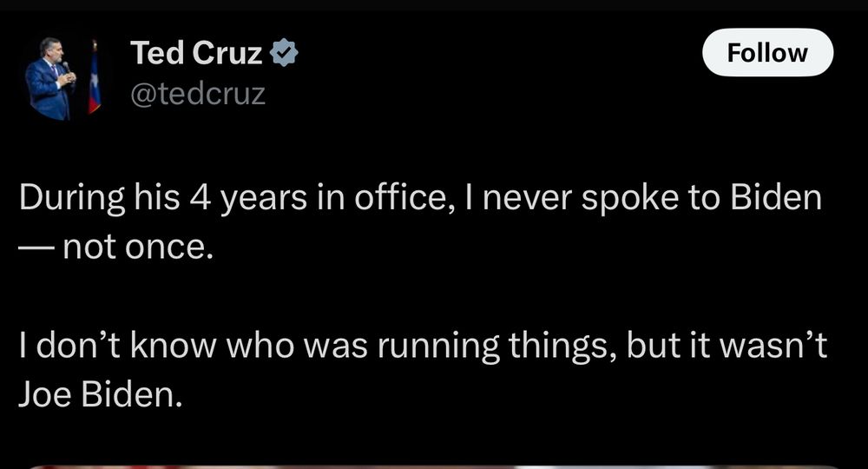The image size is (868, 469).
Task: Click the word 'Cruz' in the display name
Action: coord(227,53)
